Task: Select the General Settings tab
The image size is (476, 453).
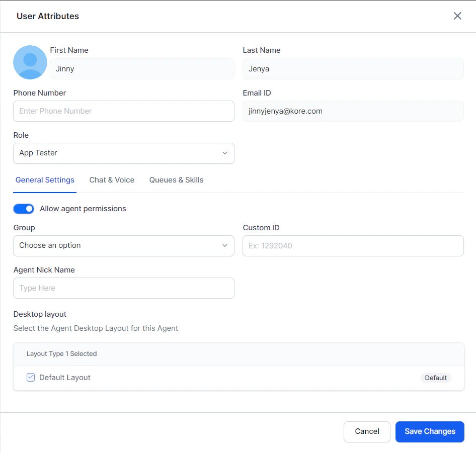Action: point(45,180)
